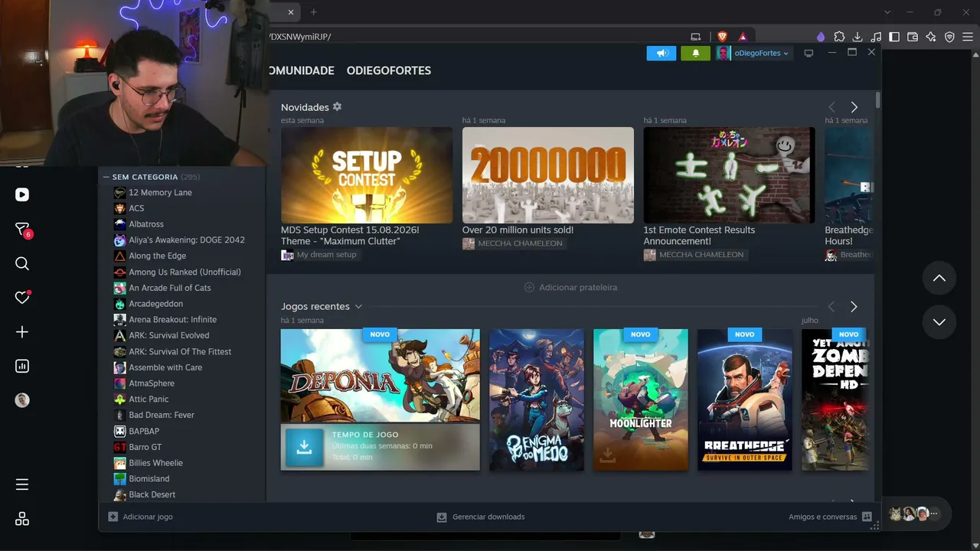Click the Steam announcements megaphone button
Viewport: 980px width, 551px height.
click(x=661, y=53)
